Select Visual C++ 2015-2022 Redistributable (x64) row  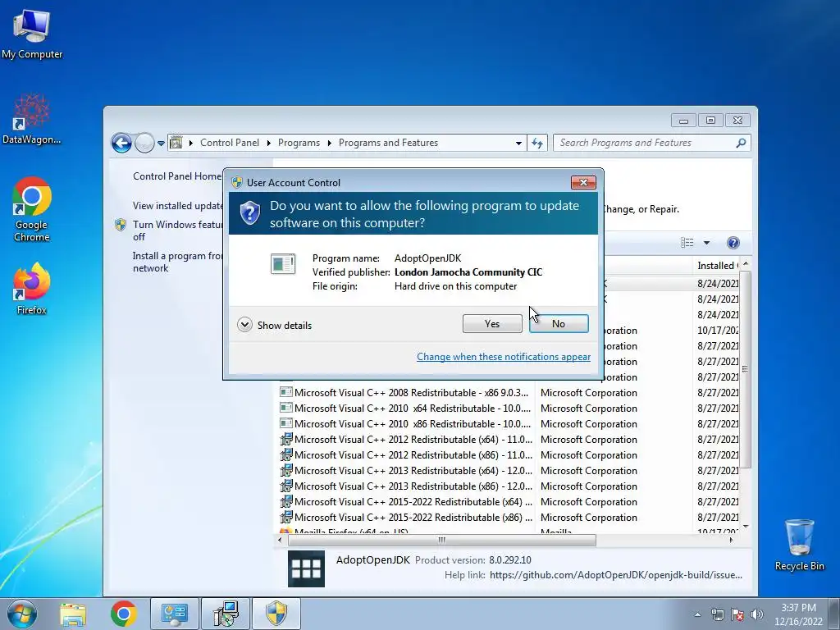coord(509,501)
